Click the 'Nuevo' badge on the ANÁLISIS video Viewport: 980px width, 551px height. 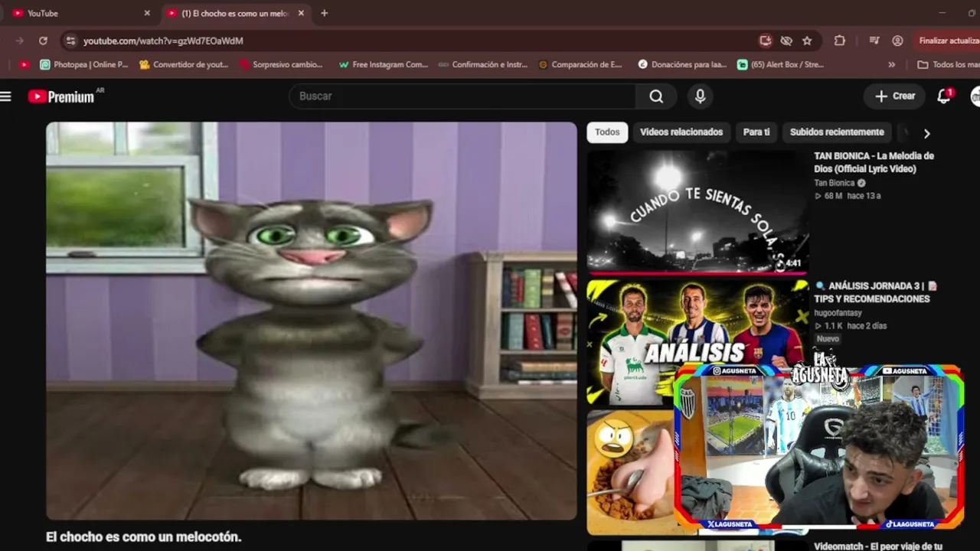(828, 339)
